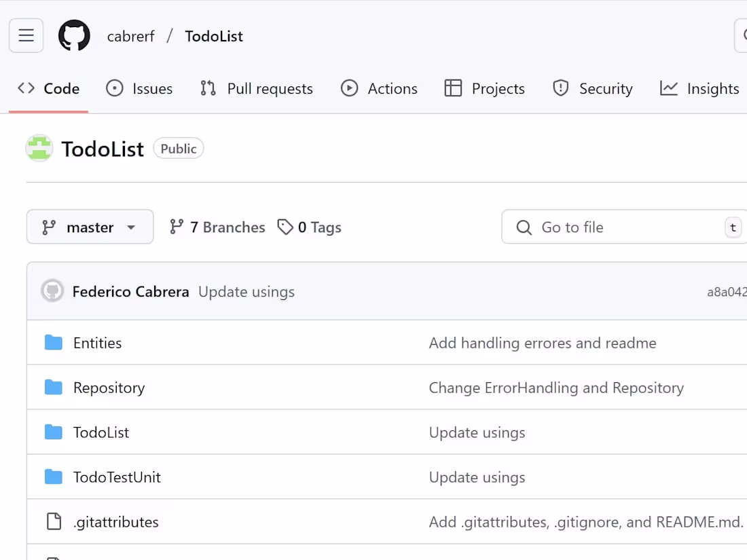Open the Projects tab
The width and height of the screenshot is (747, 560).
coord(484,89)
